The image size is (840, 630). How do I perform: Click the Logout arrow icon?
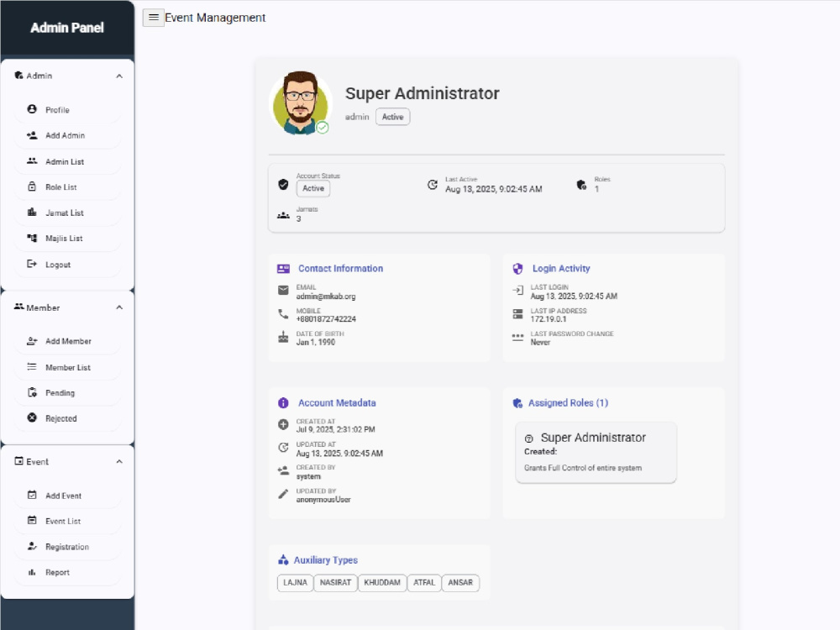(32, 264)
